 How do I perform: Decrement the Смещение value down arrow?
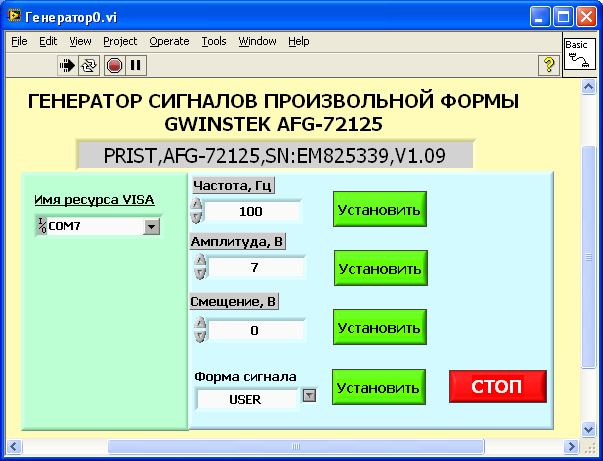click(x=200, y=336)
